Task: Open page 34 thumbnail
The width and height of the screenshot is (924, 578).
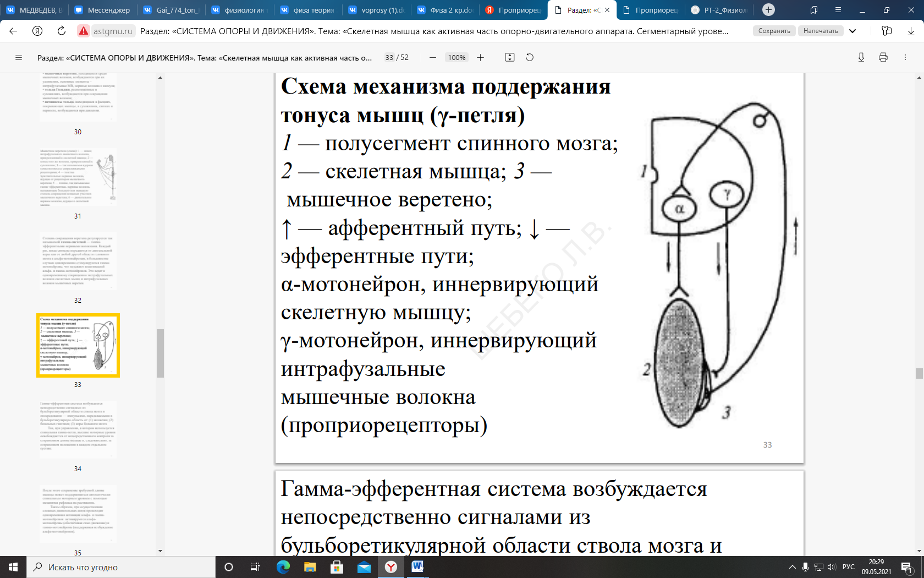Action: [78, 430]
